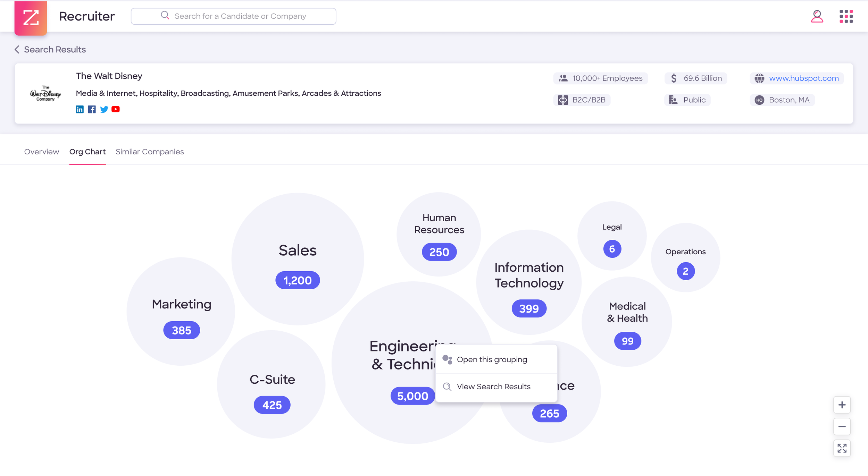Click the Operations department bubble label
This screenshot has height=476, width=868.
(x=685, y=252)
